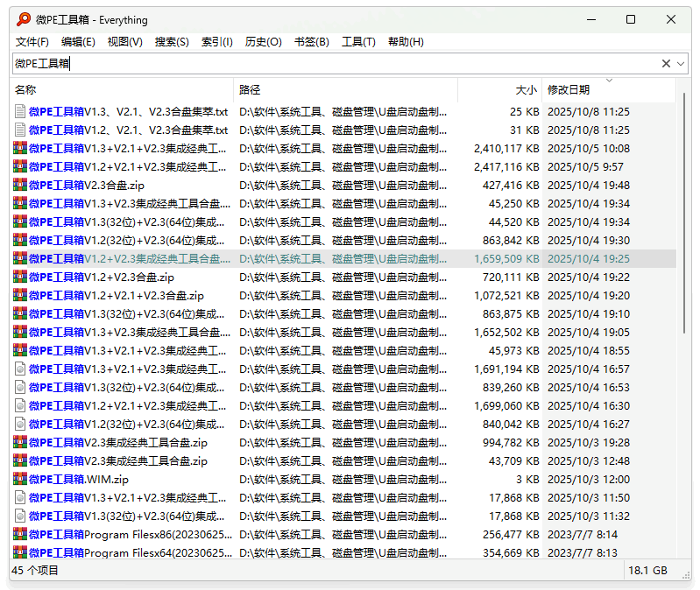Click the archive icon of the 44,520 KB file
The width and height of the screenshot is (700, 590).
pos(20,221)
